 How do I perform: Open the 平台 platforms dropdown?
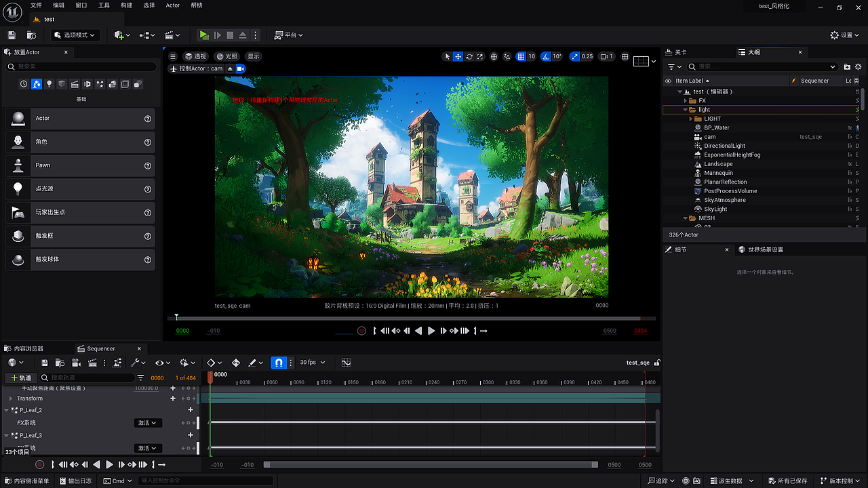(x=289, y=35)
